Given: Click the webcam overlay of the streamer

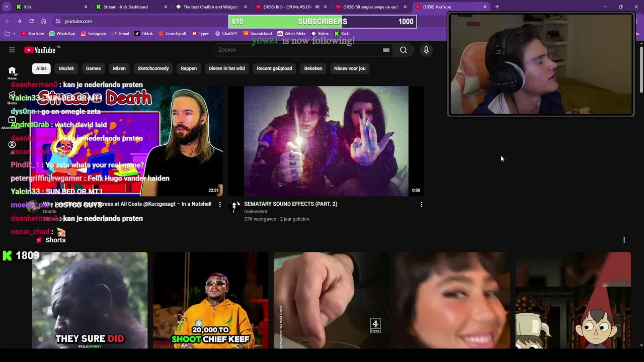Looking at the screenshot, I should click(x=541, y=64).
